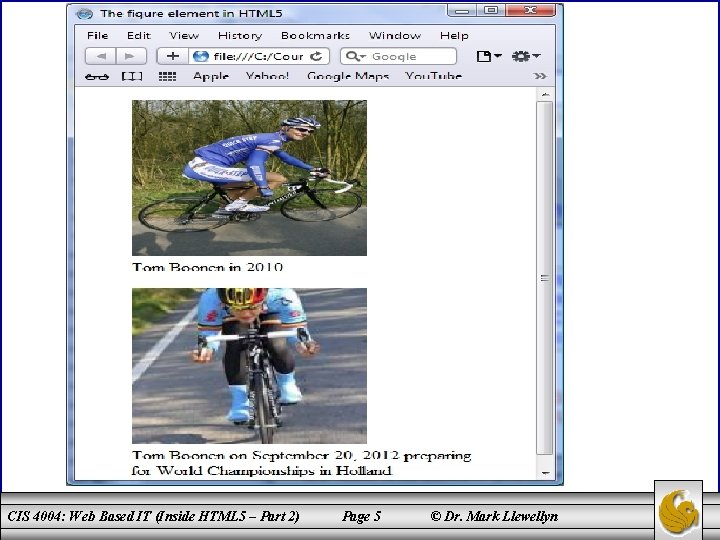The height and width of the screenshot is (540, 720).
Task: Click the Google Maps bookmark link
Action: pos(348,76)
